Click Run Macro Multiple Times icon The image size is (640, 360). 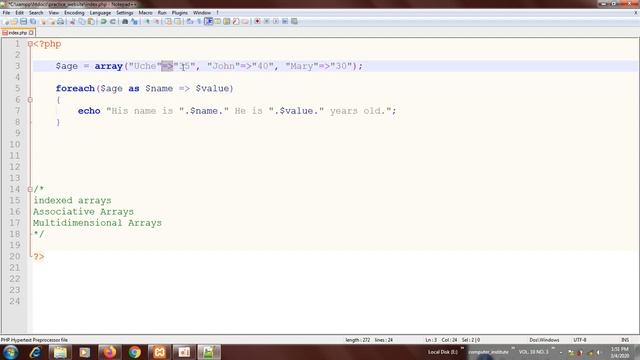pos(285,21)
